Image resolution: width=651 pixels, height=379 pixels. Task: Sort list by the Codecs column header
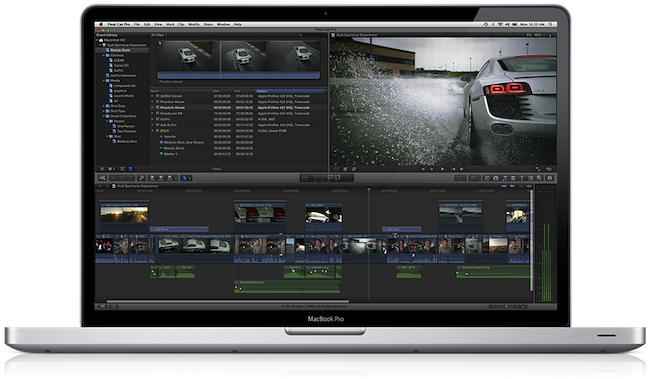coord(289,91)
